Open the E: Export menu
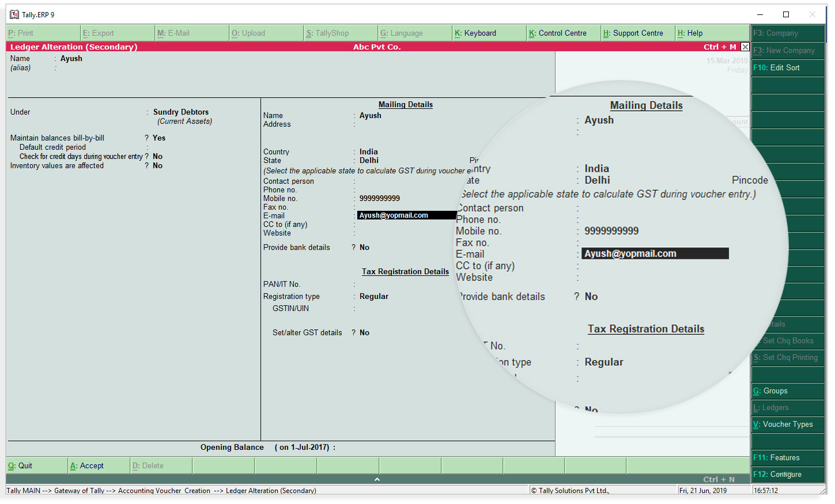Image resolution: width=835 pixels, height=504 pixels. 118,33
